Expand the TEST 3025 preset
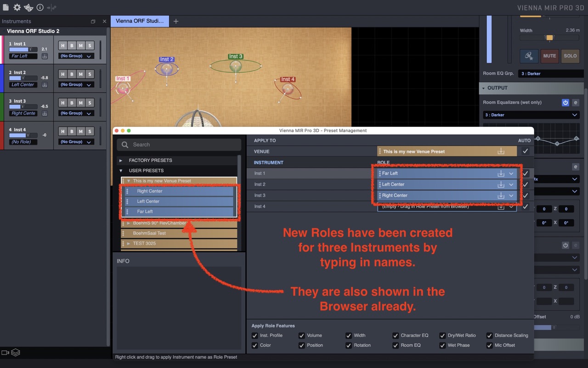This screenshot has height=368, width=588. click(128, 243)
